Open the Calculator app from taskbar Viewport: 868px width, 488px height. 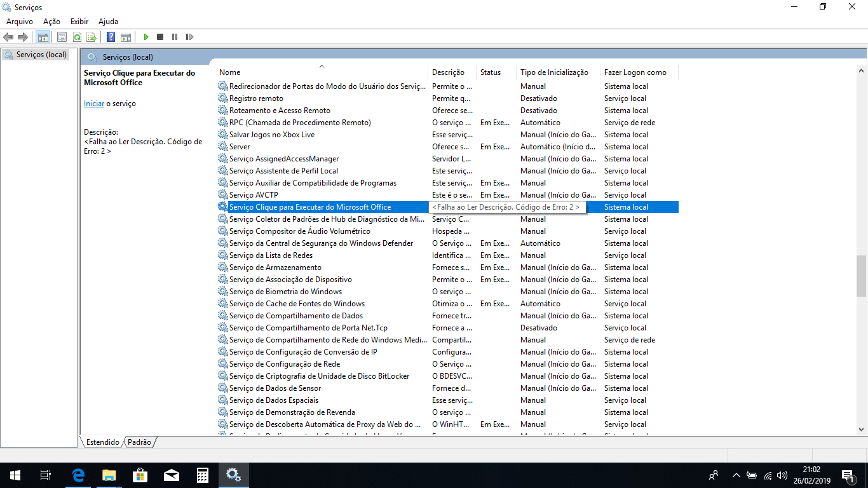pyautogui.click(x=203, y=475)
